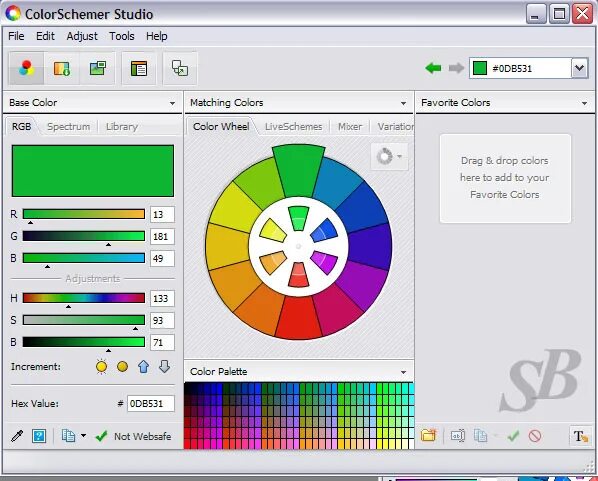The image size is (598, 481).
Task: Click the red prohibited delete icon
Action: tap(535, 435)
